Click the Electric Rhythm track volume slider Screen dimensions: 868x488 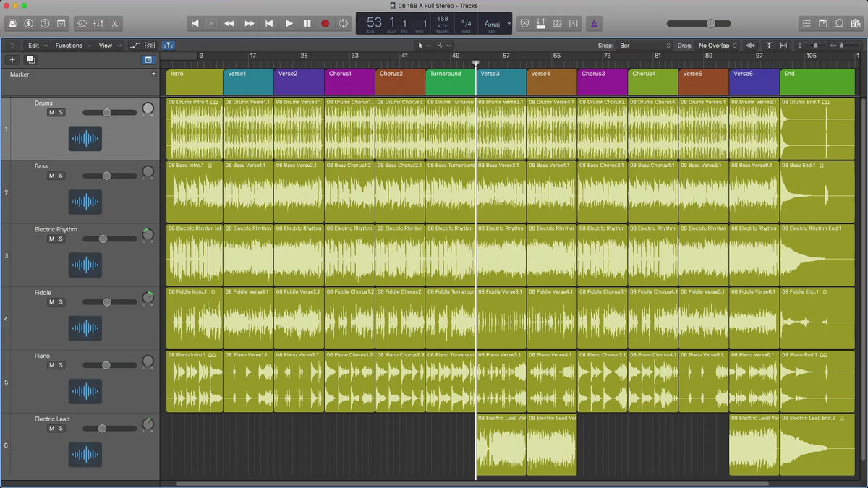(103, 239)
